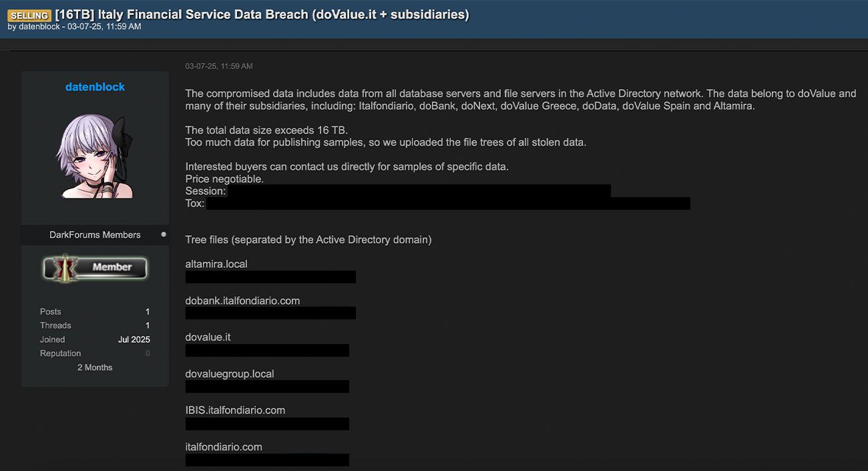Click the Tox: contact label
868x471 pixels.
pyautogui.click(x=195, y=203)
